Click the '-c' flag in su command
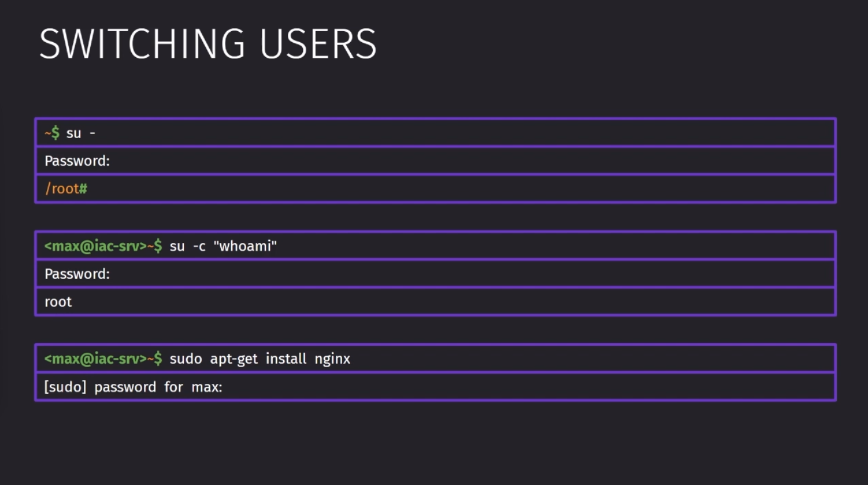Viewport: 868px width, 485px height. (x=199, y=246)
